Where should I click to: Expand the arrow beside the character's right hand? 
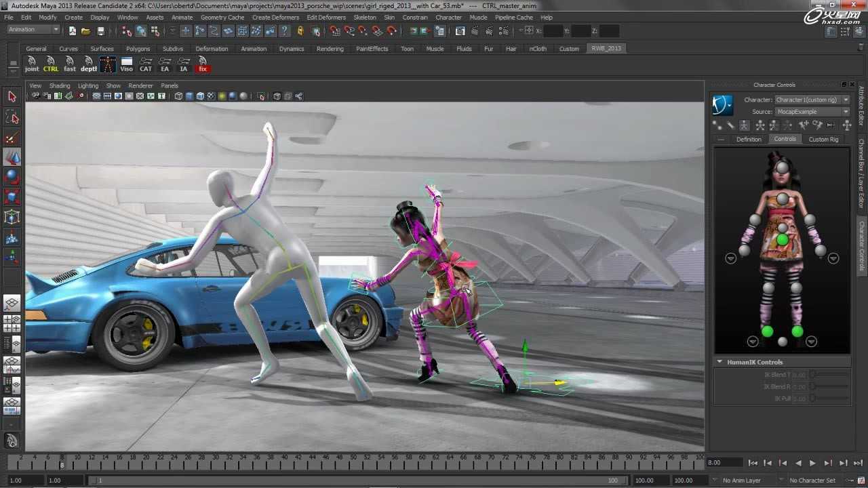click(730, 258)
